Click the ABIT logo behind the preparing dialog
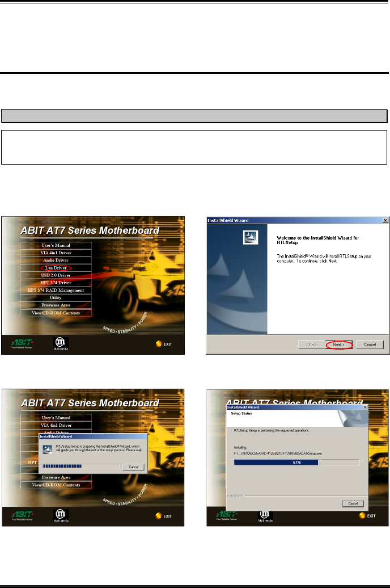Screen dimensions: 390x588 coord(23,515)
